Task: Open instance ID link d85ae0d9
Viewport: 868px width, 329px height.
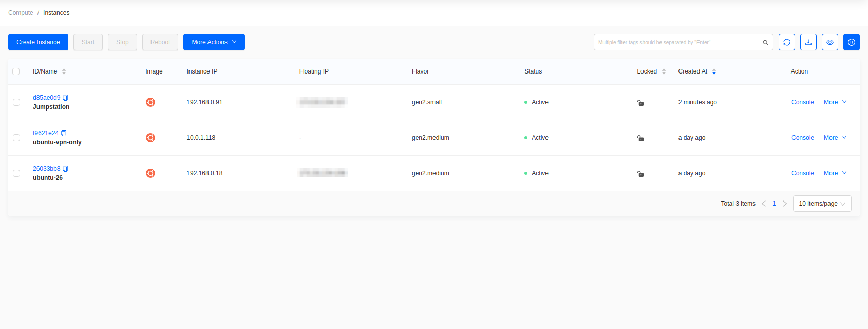Action: coord(47,98)
